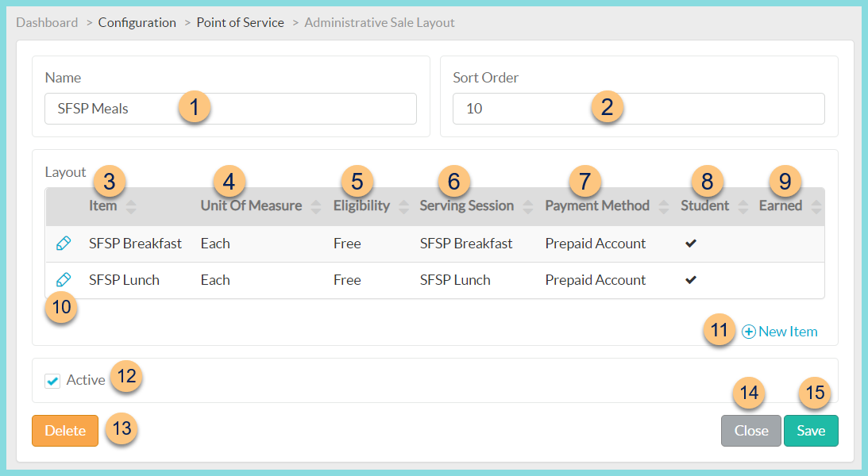Click the pencil icon beside SFSP Lunch
This screenshot has width=868, height=476.
tap(64, 279)
